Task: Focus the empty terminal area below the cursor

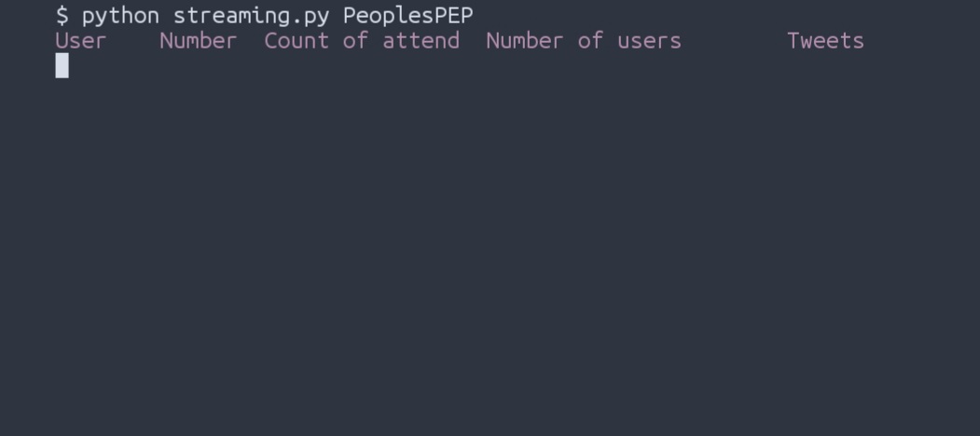Action: point(490,261)
